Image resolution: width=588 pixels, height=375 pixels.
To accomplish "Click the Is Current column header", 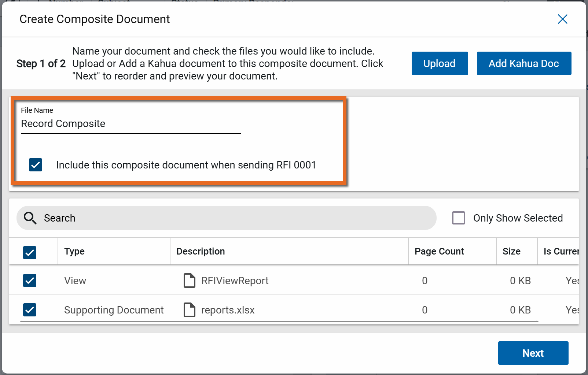I will [x=560, y=251].
